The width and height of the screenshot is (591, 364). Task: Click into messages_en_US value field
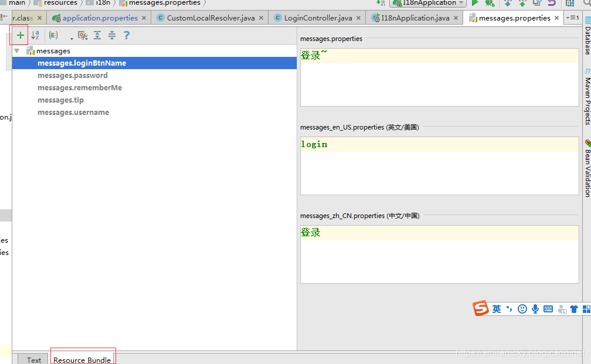pyautogui.click(x=440, y=166)
